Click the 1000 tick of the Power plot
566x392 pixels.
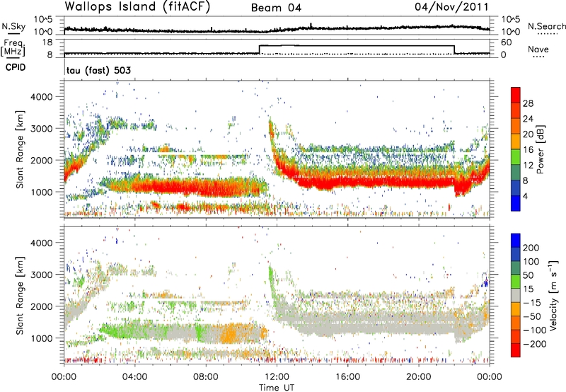pos(41,192)
